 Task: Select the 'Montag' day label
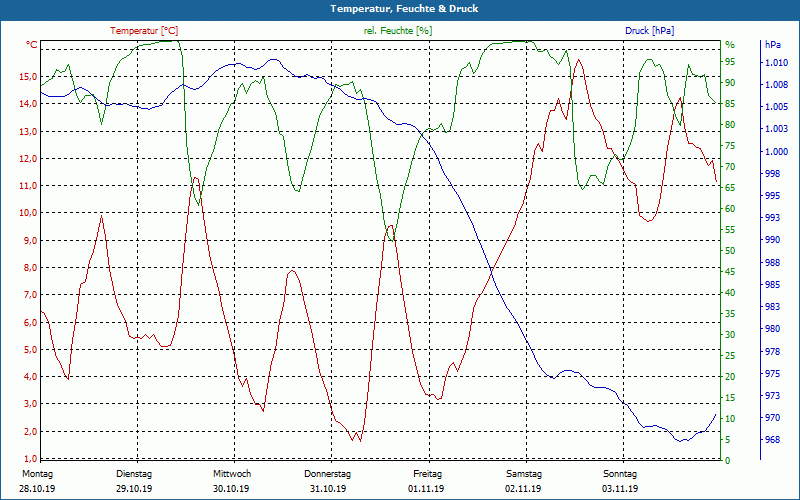point(37,474)
